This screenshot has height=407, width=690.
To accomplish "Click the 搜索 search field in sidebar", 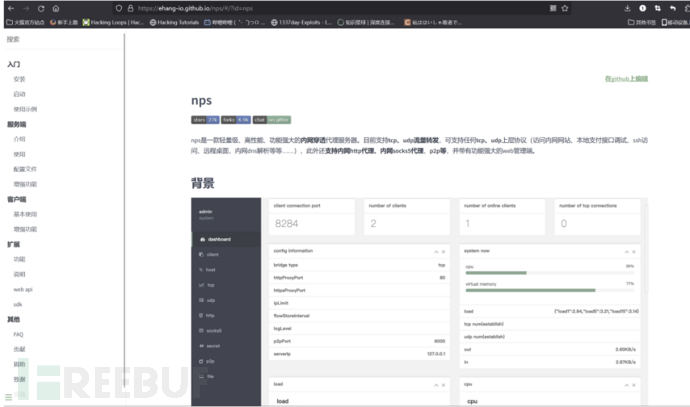I will point(64,40).
